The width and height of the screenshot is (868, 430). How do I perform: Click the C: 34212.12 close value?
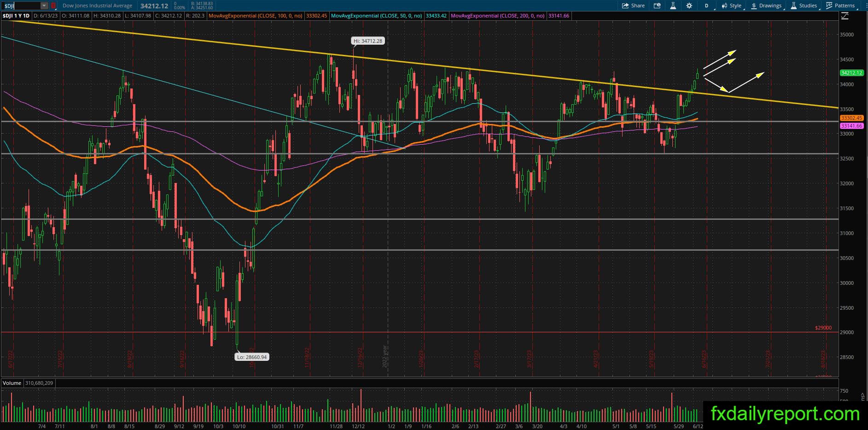[169, 16]
